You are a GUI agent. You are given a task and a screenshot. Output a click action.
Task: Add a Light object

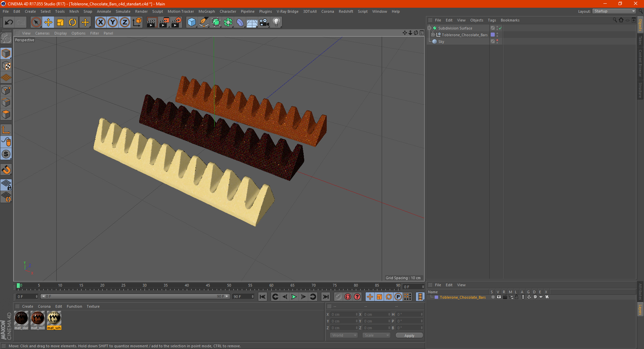pos(276,22)
